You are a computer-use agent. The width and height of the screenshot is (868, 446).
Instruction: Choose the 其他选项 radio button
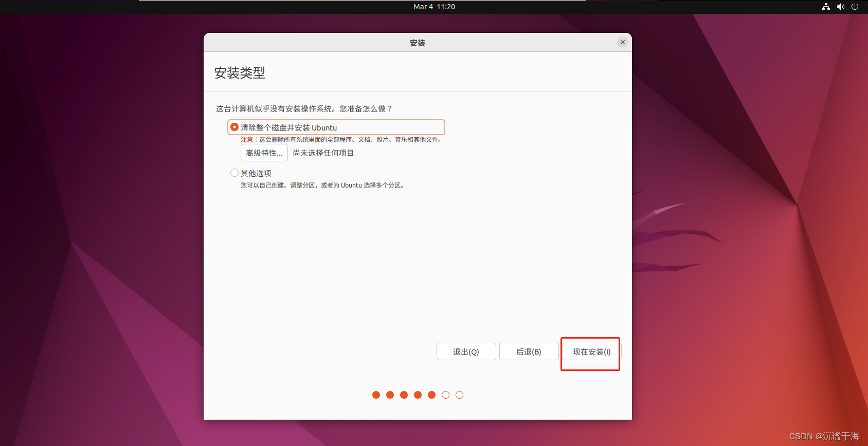pos(234,173)
